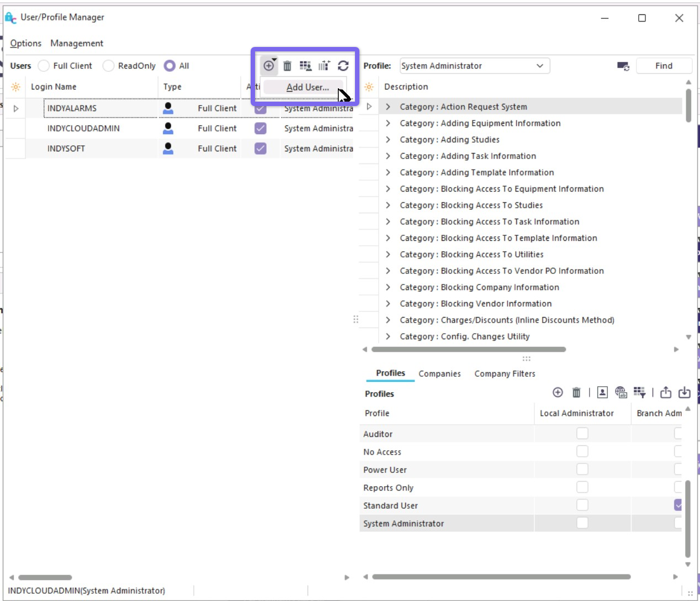Screen dimensions: 700x601
Task: Click the delete user trash icon
Action: coord(287,66)
